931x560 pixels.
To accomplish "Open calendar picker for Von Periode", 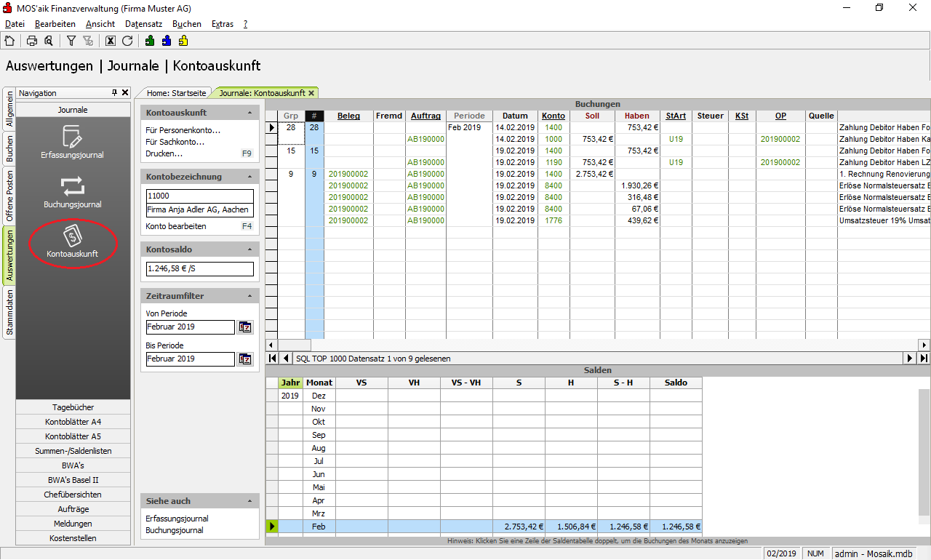I will pos(245,327).
